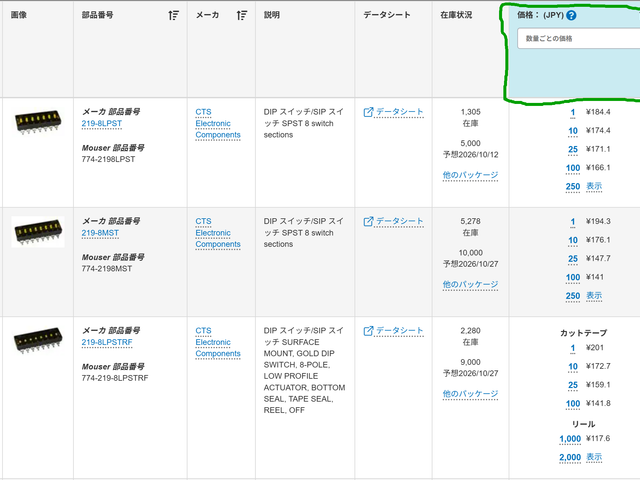Click external-link icon in 219-8MST datasheet cell
Viewport: 640px width, 480px height.
point(368,221)
